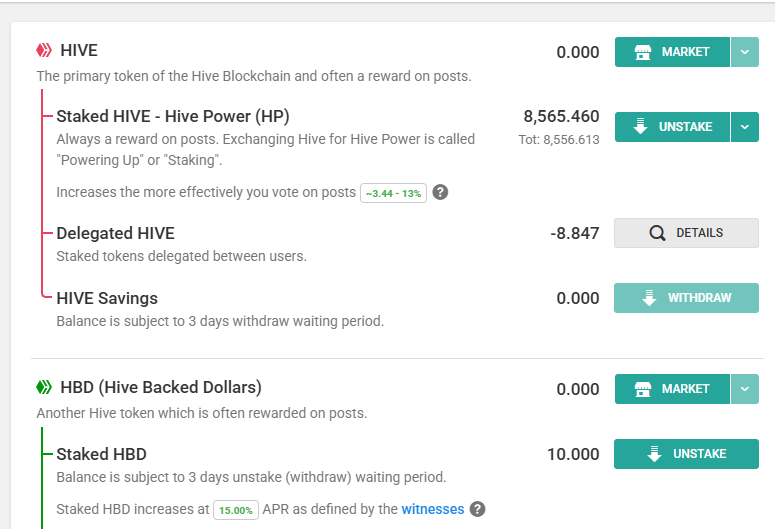Click the storefront icon on the HIVE Market button
Viewport: 775px width, 529px height.
pos(644,52)
